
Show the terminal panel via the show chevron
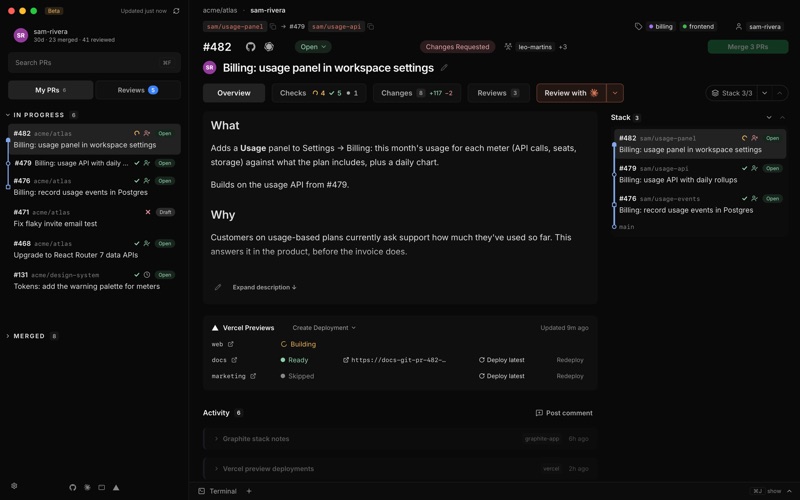[789, 491]
